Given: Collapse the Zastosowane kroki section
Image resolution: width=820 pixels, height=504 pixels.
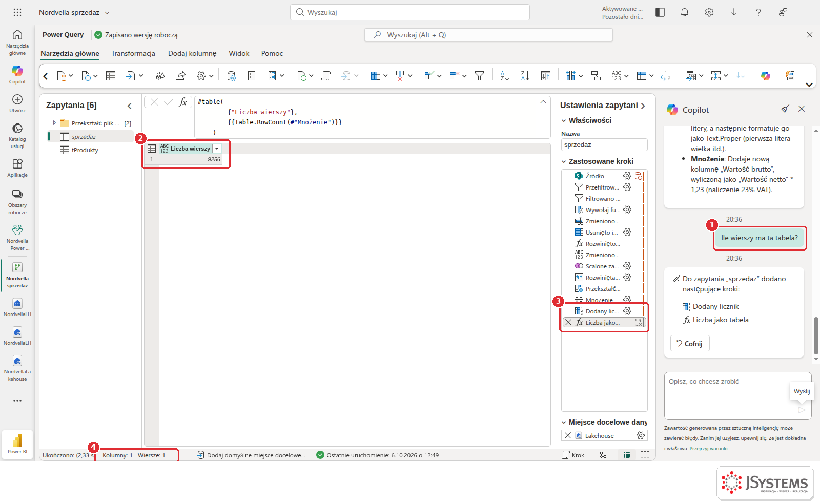Looking at the screenshot, I should point(564,161).
